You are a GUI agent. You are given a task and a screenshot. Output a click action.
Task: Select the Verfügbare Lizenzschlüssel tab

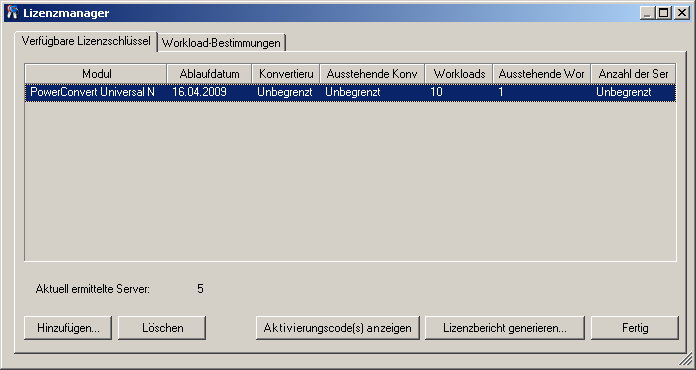(86, 41)
